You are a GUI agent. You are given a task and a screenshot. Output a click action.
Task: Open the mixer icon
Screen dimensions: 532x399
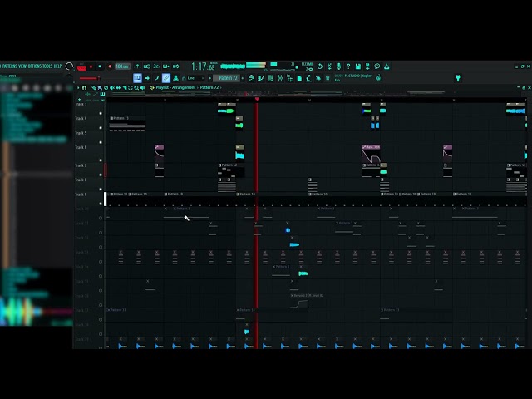[280, 78]
